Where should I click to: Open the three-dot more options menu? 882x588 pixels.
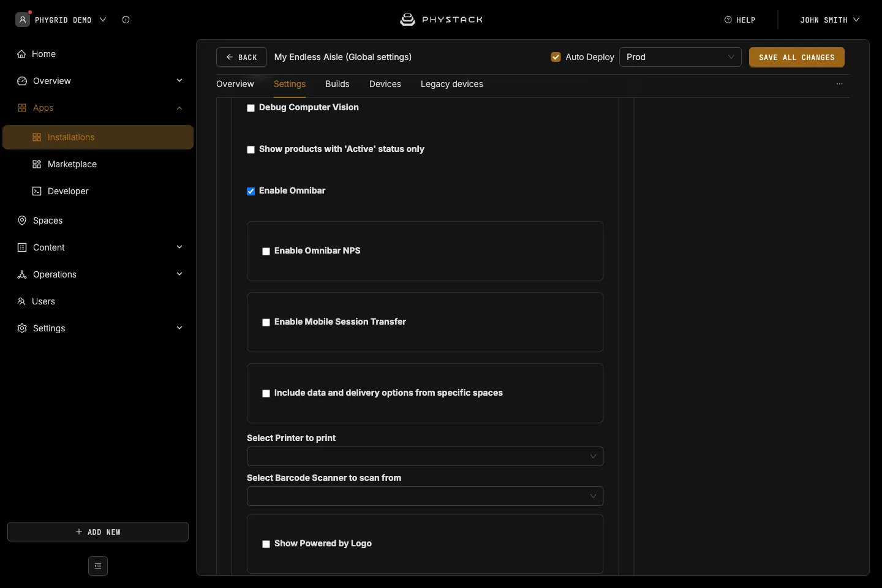click(x=840, y=84)
